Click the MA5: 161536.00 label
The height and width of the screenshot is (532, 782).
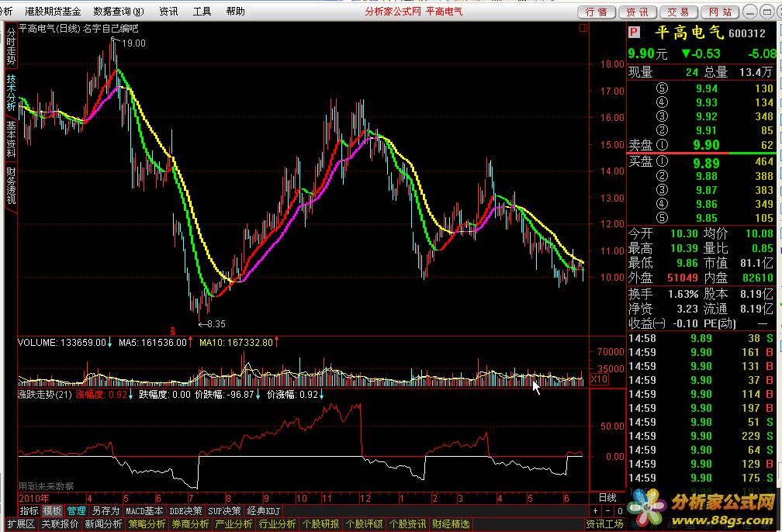click(153, 343)
